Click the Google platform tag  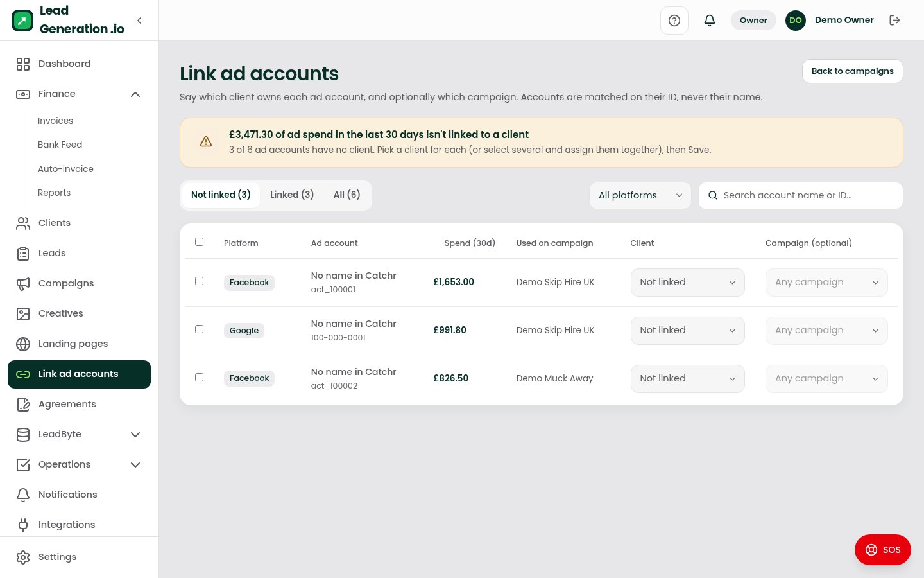point(244,331)
